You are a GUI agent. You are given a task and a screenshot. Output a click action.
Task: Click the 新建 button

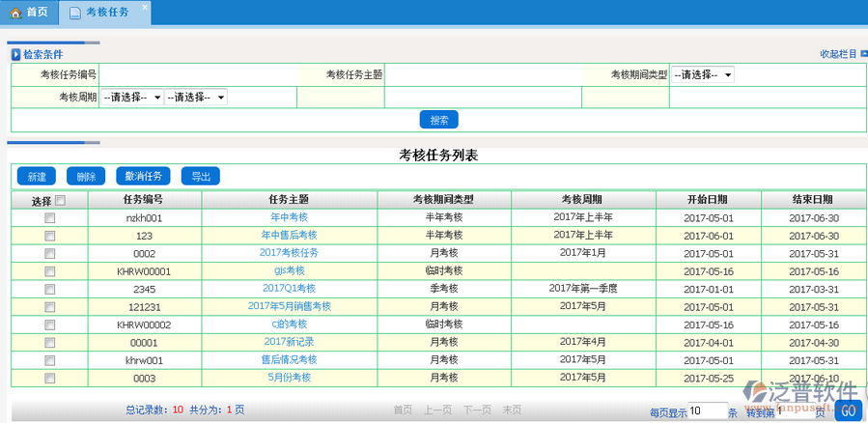pyautogui.click(x=37, y=176)
